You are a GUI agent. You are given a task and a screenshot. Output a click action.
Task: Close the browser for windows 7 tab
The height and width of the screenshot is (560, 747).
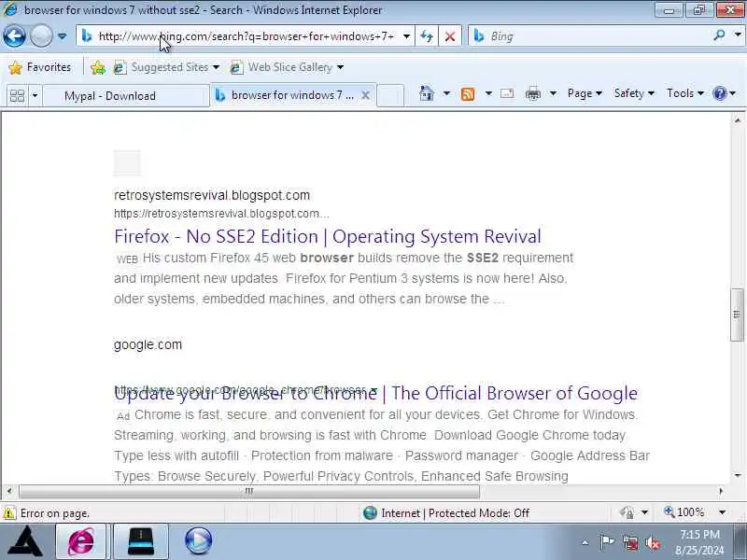[x=365, y=95]
